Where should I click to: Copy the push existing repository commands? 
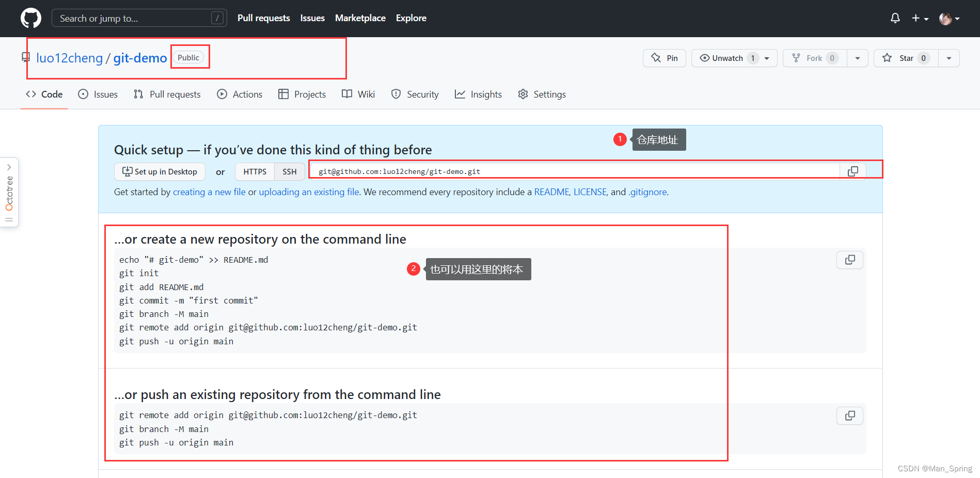850,416
